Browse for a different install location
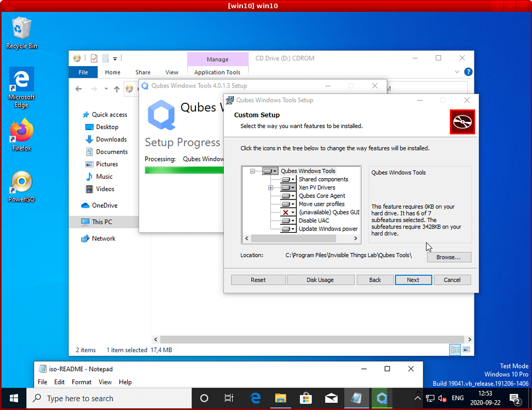Image resolution: width=532 pixels, height=410 pixels. pos(449,257)
